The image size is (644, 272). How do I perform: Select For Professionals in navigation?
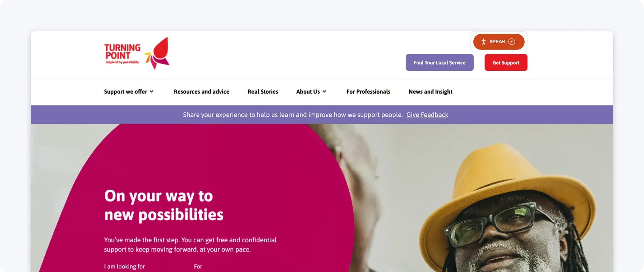coord(368,91)
